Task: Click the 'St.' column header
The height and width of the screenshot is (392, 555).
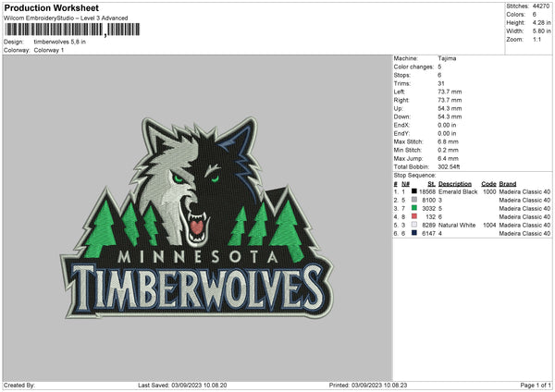Action: [431, 184]
